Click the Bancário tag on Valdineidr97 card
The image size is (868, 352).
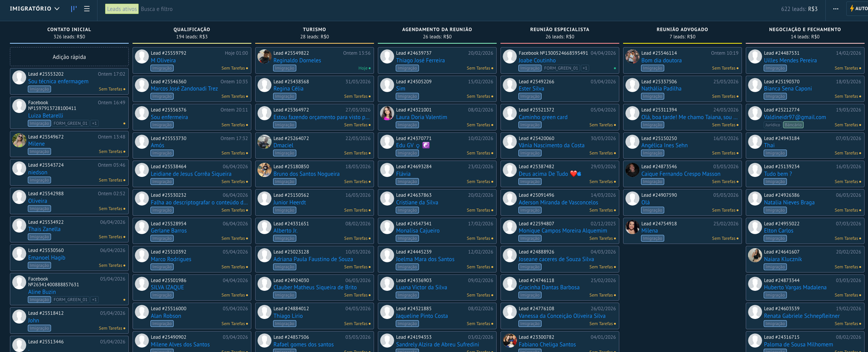(x=793, y=125)
